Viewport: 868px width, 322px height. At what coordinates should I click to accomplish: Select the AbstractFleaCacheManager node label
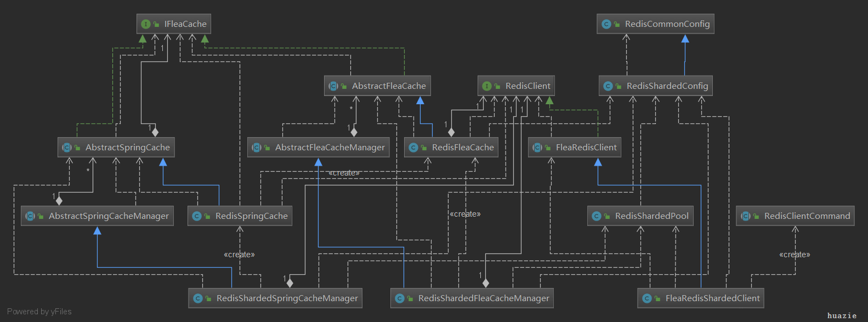[x=330, y=148]
